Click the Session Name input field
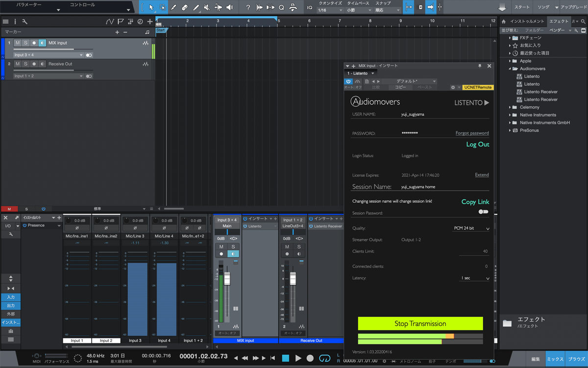This screenshot has width=588, height=368. coord(444,187)
